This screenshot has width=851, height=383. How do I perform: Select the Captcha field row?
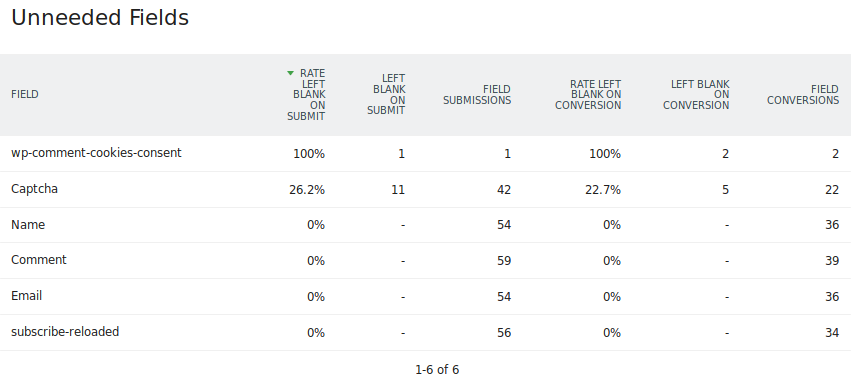pos(426,189)
